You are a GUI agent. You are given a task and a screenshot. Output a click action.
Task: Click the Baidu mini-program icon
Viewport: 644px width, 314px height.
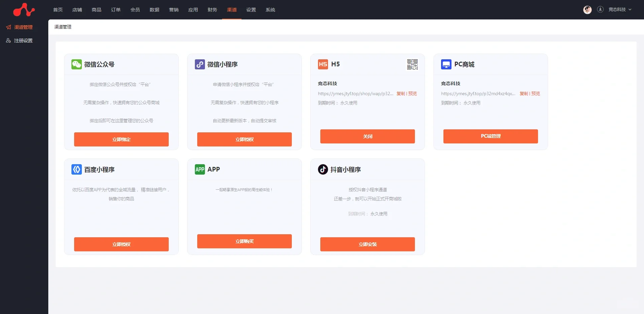(76, 169)
